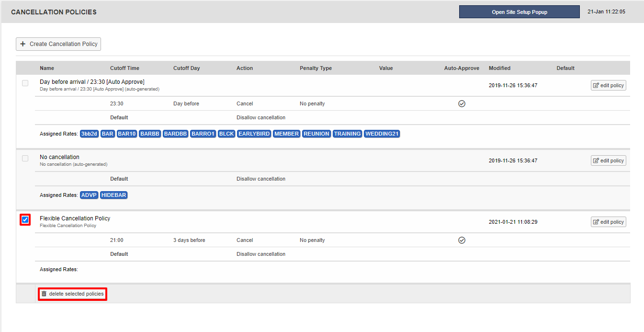The height and width of the screenshot is (332, 644).
Task: Select the TRAINING rate tag
Action: pos(348,134)
